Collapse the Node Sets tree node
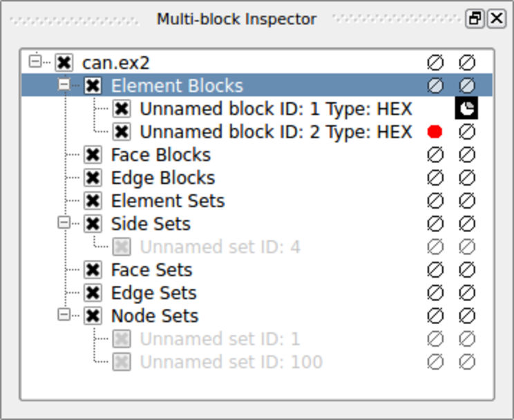Screen dimensions: 514x420 (x=64, y=316)
